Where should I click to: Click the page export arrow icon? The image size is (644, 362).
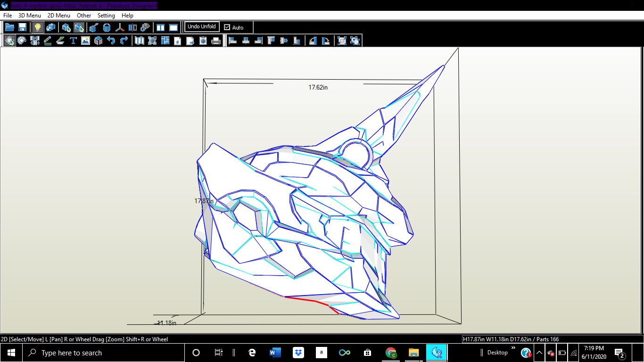point(190,41)
